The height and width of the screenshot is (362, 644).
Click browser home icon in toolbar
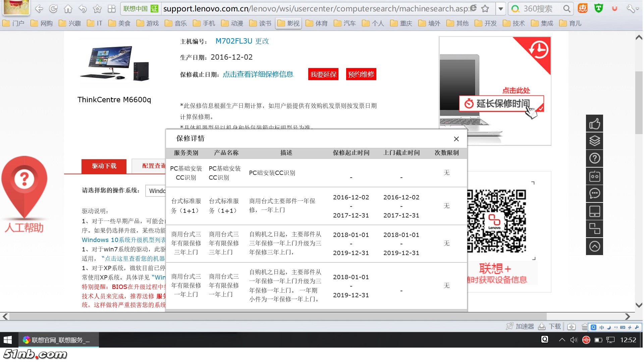pyautogui.click(x=68, y=9)
